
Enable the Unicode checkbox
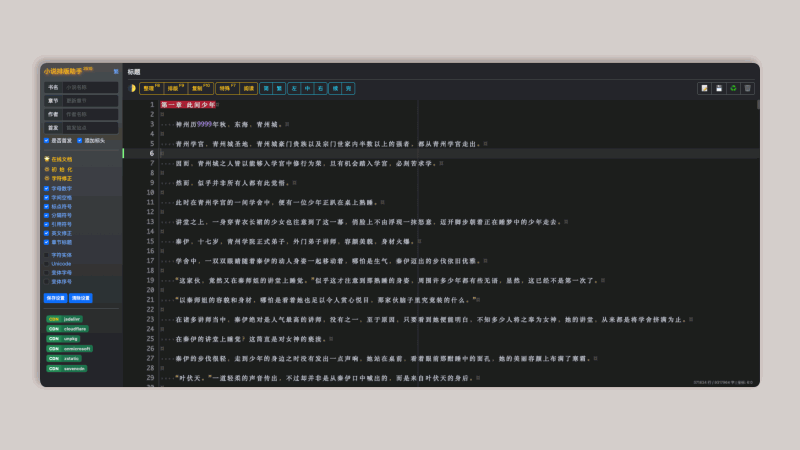point(46,264)
